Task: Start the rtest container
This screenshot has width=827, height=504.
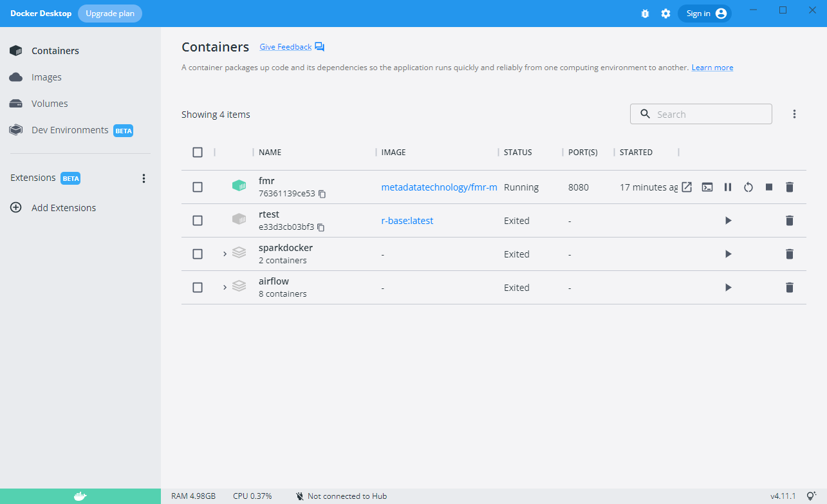Action: (728, 221)
